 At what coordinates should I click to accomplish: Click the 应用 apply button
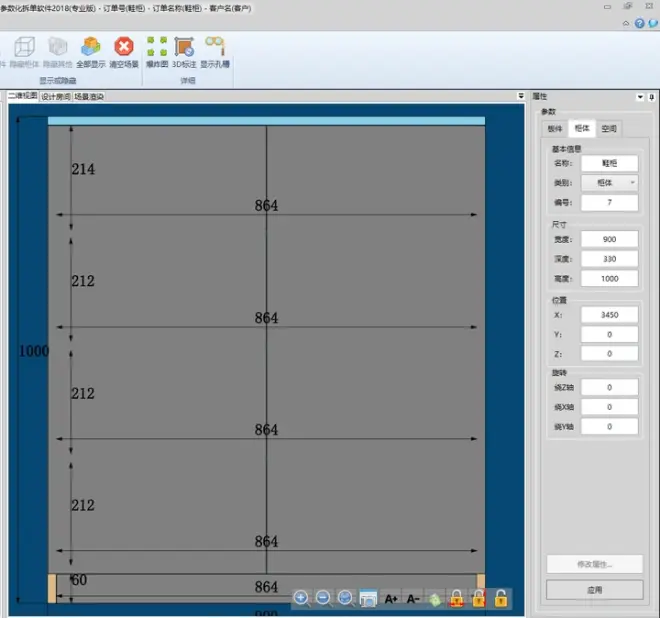coord(595,589)
